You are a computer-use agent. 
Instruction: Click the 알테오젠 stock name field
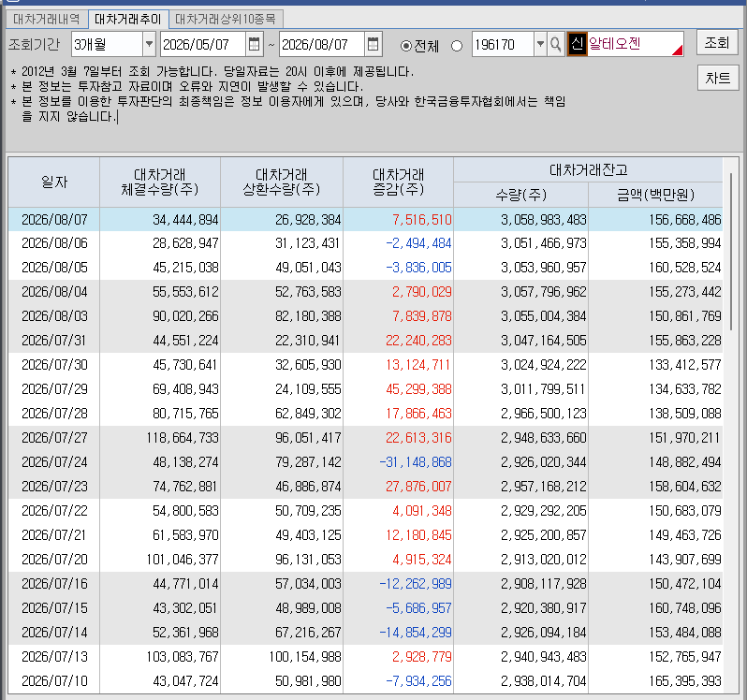635,44
